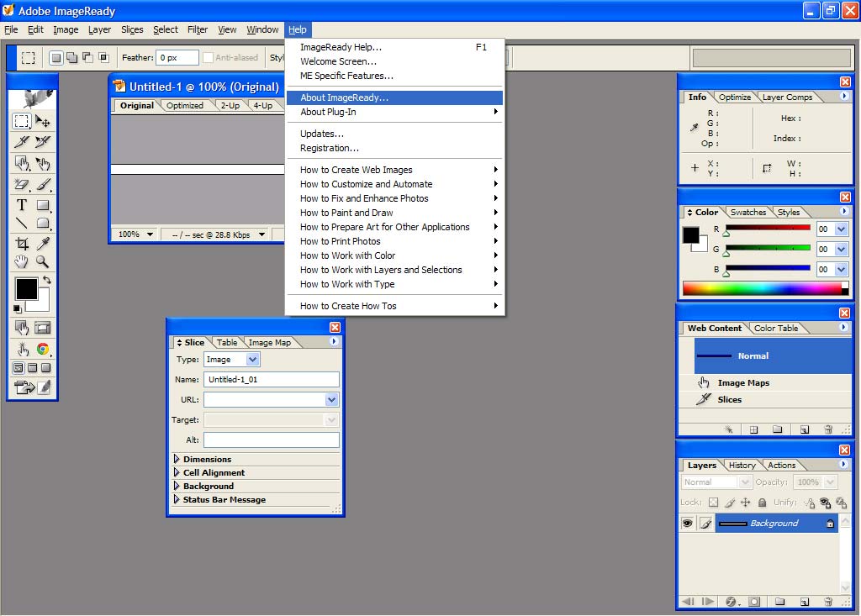
Task: Click the Delete Layer trash button
Action: [x=828, y=601]
